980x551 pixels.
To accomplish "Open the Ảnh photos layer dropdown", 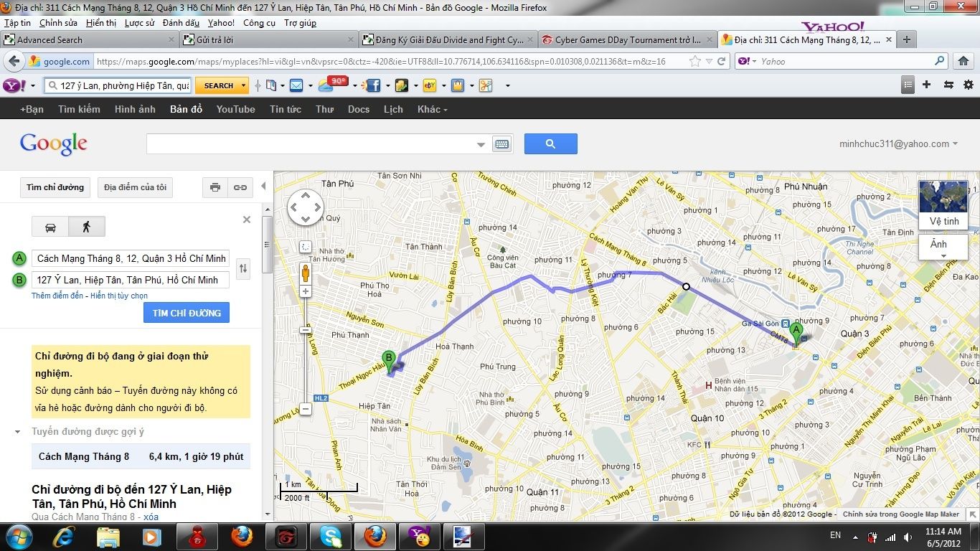I will (943, 248).
